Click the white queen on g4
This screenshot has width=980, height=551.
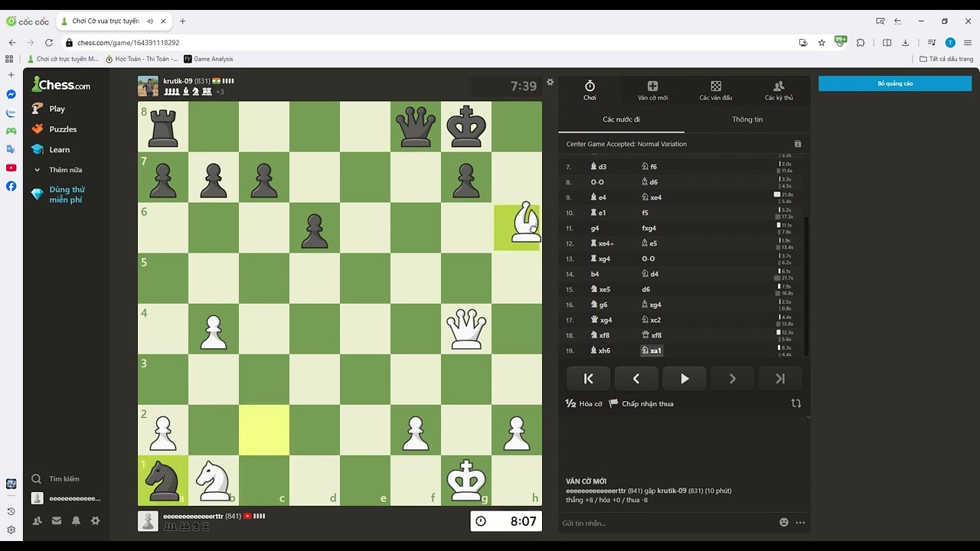[x=466, y=328]
